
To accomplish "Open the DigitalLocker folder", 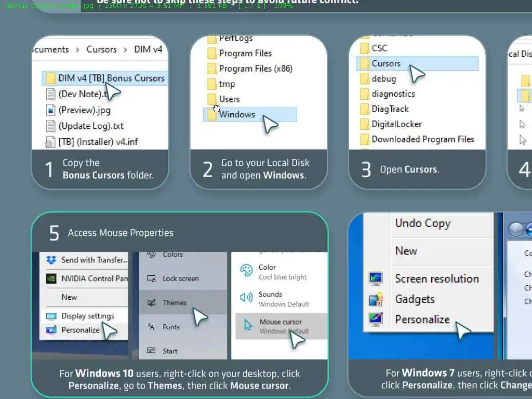I will click(x=391, y=124).
